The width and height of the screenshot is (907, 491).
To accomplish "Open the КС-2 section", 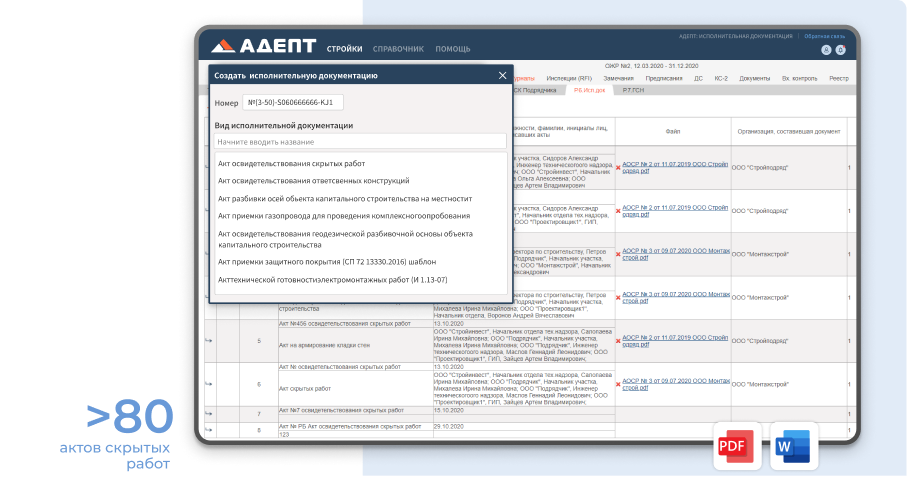I will (x=721, y=78).
